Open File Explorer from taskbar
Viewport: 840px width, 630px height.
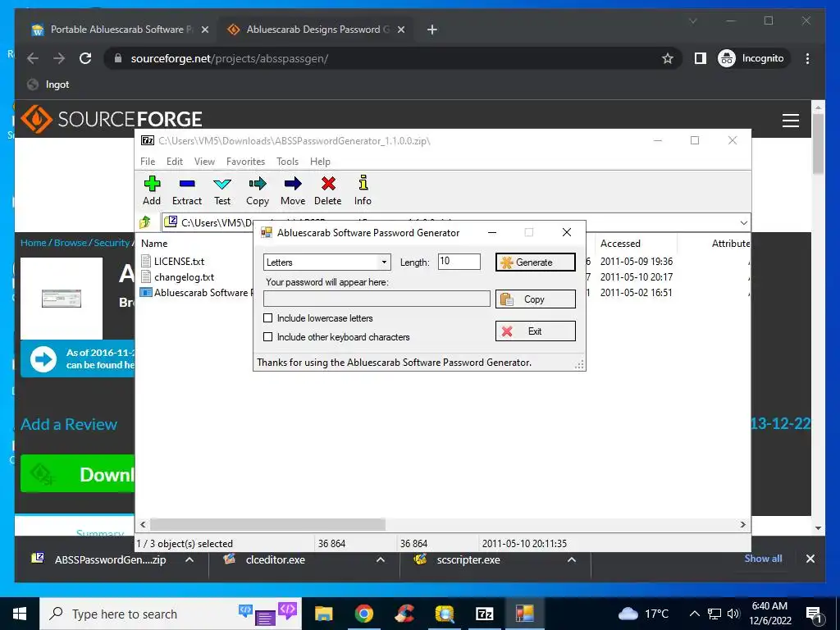click(323, 614)
